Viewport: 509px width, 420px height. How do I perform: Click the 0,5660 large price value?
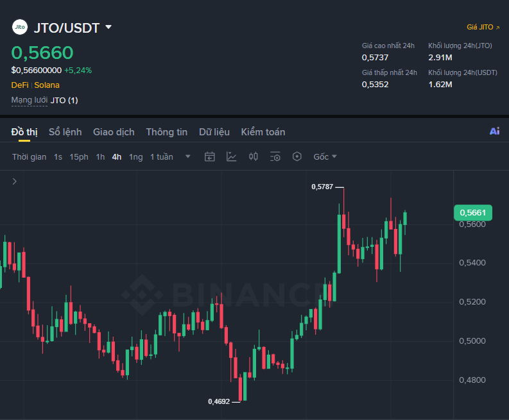(42, 53)
